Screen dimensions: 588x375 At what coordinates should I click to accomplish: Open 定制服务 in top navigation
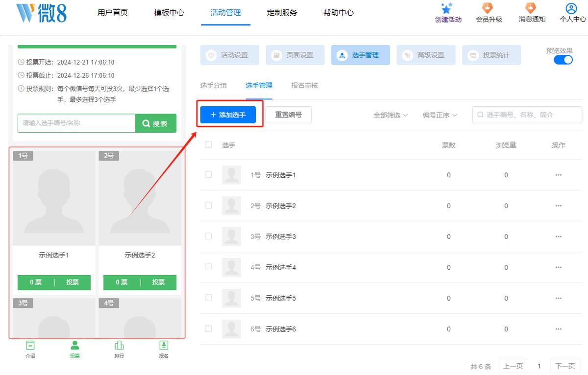(x=282, y=13)
